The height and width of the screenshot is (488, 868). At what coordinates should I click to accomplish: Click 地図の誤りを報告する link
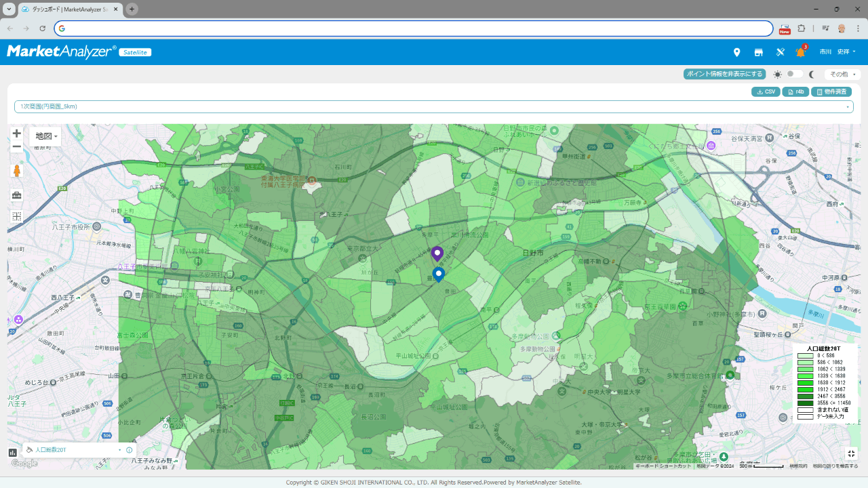pyautogui.click(x=835, y=466)
